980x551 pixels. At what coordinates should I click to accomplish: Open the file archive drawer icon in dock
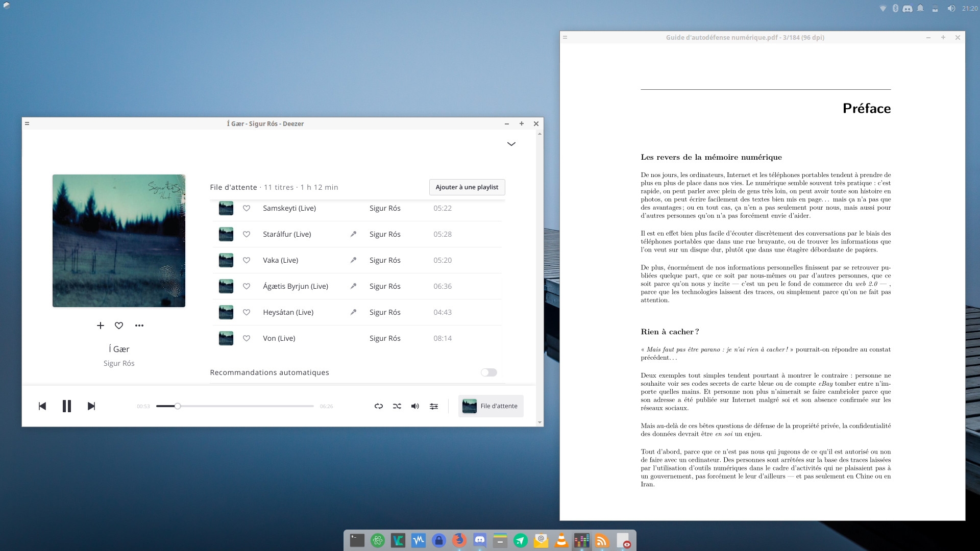click(500, 540)
